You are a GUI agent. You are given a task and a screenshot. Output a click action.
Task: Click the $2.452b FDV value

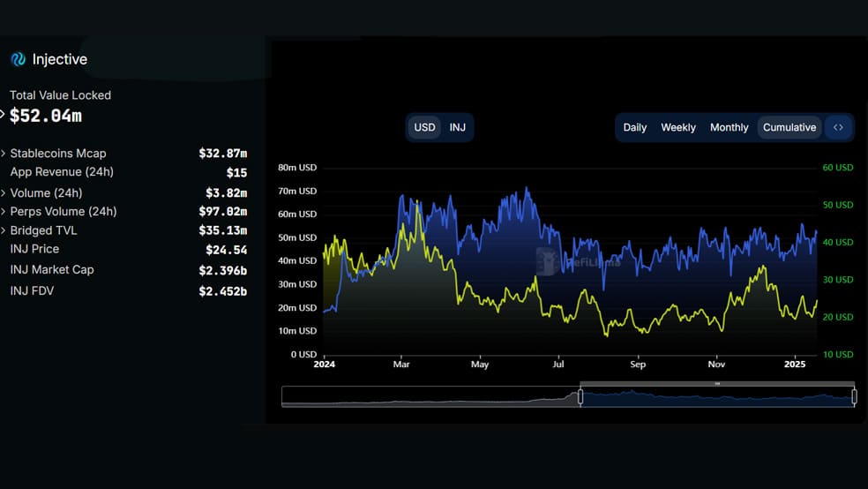[x=223, y=291]
